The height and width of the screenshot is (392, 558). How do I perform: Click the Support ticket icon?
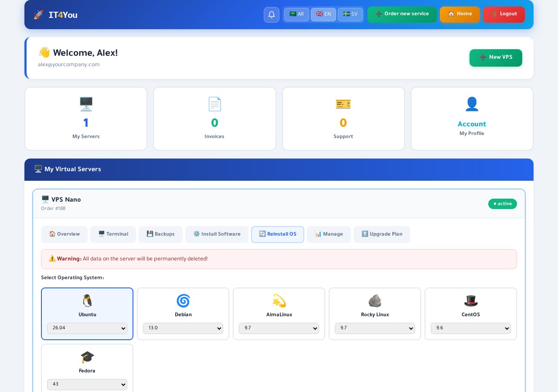(x=343, y=104)
